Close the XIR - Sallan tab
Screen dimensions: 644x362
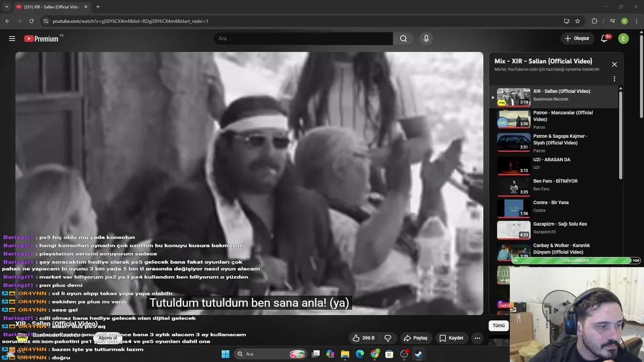coord(86,7)
